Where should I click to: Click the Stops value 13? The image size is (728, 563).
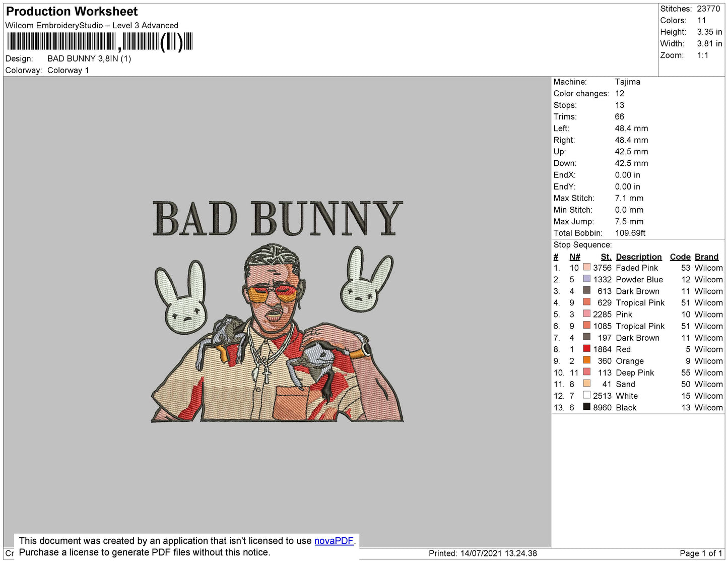(620, 105)
